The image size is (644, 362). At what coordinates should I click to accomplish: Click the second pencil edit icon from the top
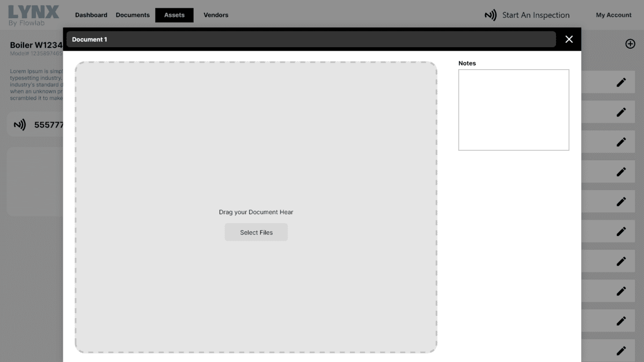[621, 112]
